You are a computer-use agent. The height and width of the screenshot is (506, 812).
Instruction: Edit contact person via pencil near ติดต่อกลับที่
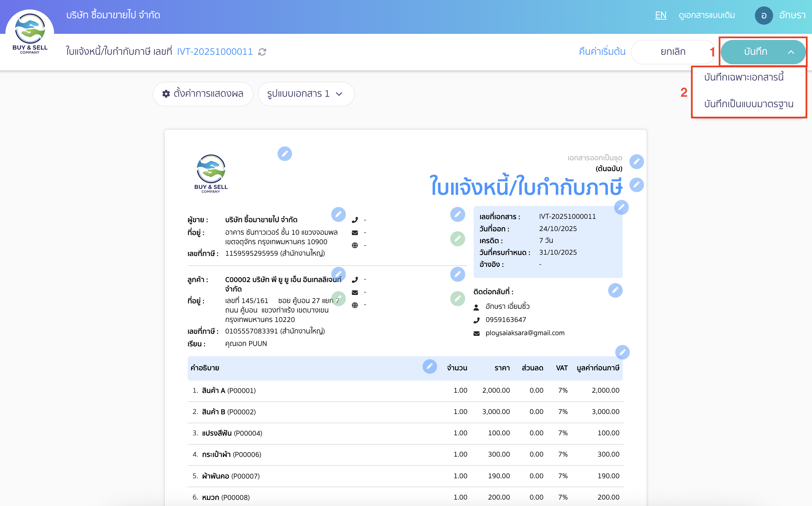tap(615, 290)
